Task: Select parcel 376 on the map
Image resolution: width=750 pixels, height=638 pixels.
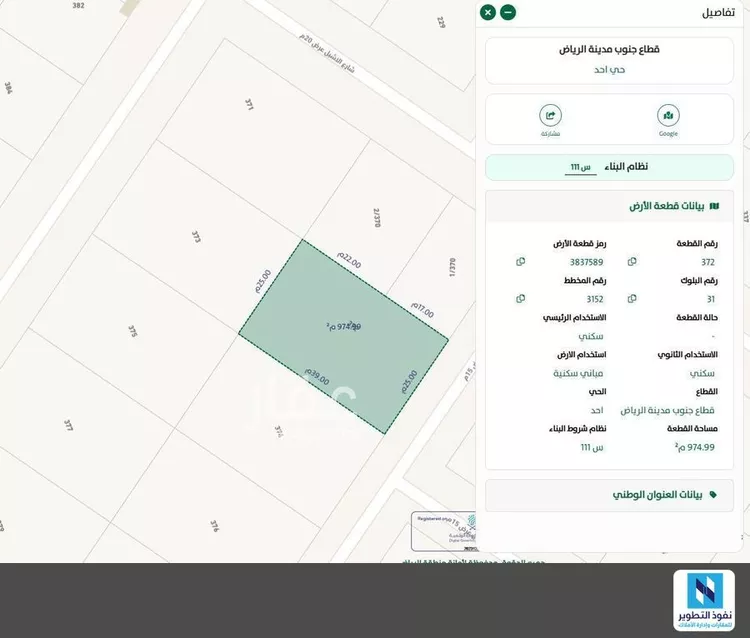Action: 214,526
